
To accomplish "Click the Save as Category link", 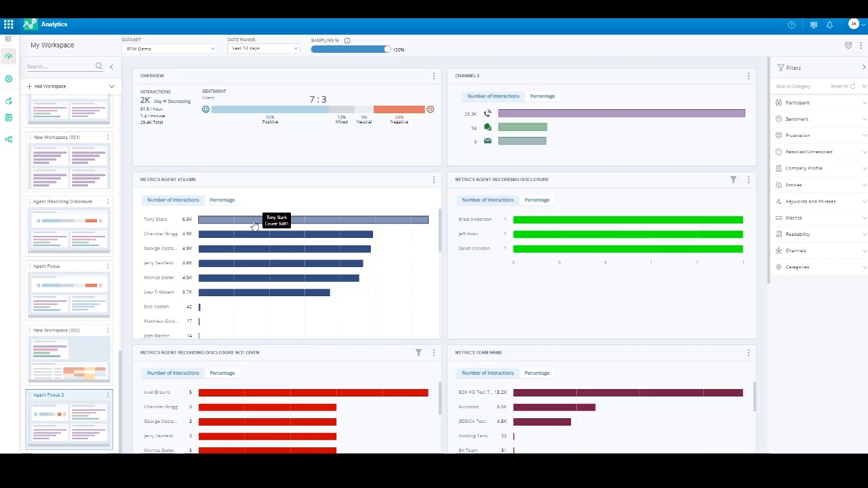I will point(794,86).
